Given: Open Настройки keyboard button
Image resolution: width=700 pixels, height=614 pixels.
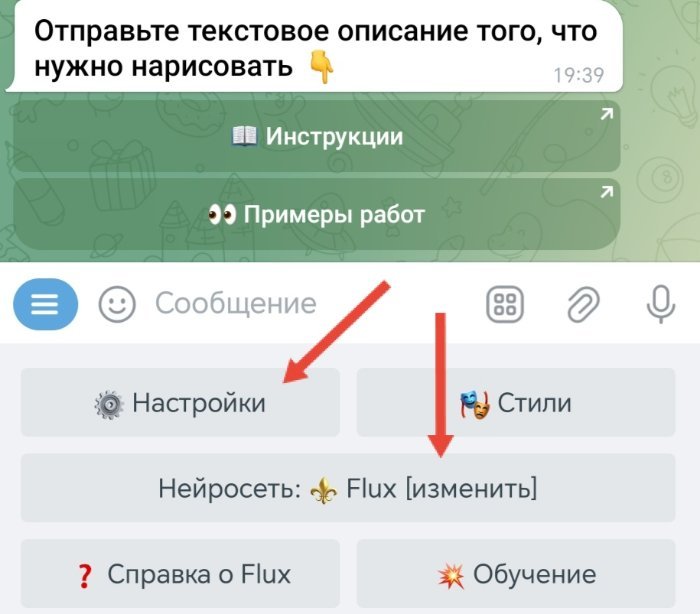Looking at the screenshot, I should (180, 402).
